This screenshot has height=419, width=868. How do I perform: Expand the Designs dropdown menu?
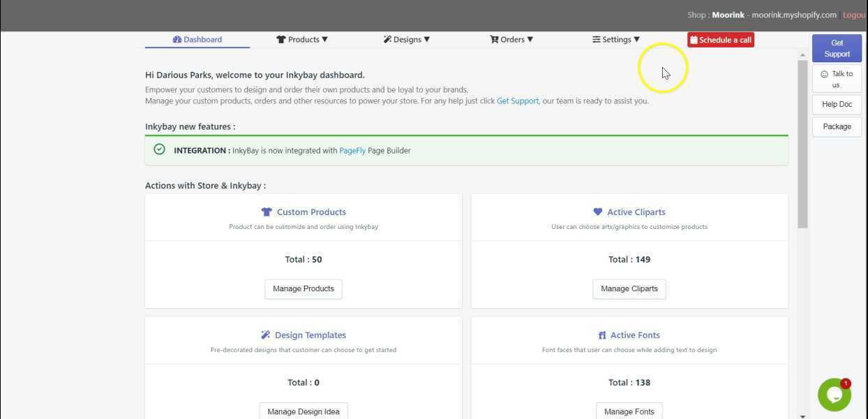point(407,40)
